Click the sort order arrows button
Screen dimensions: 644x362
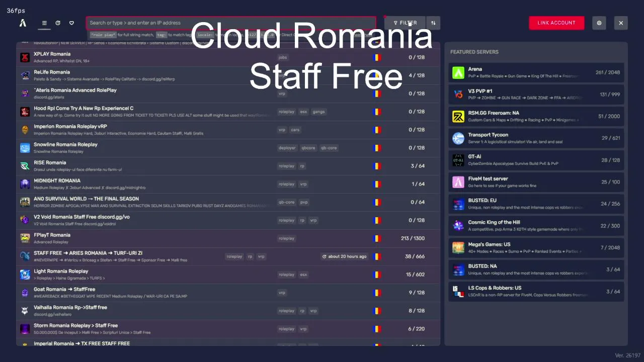(433, 23)
